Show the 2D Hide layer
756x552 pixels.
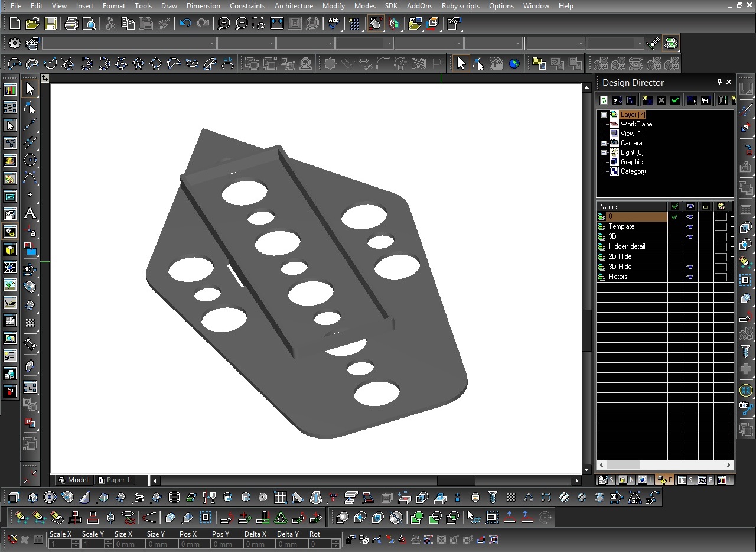click(690, 257)
